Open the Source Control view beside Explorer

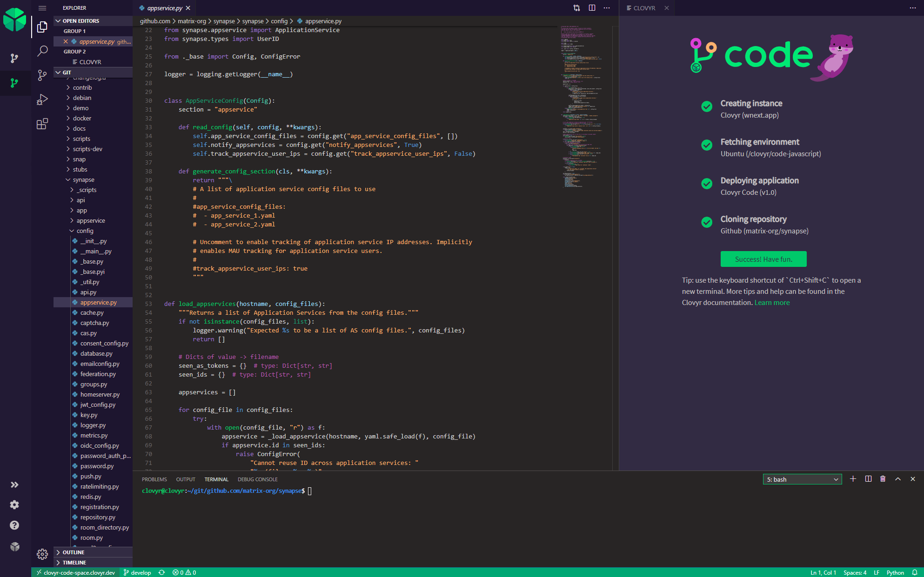42,75
